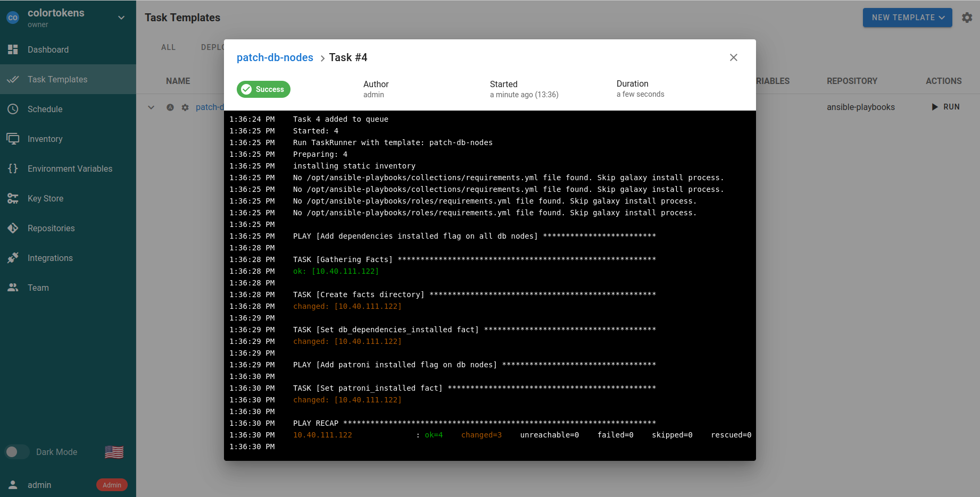Click the Integrations plug icon
Image resolution: width=980 pixels, height=497 pixels.
click(x=13, y=258)
